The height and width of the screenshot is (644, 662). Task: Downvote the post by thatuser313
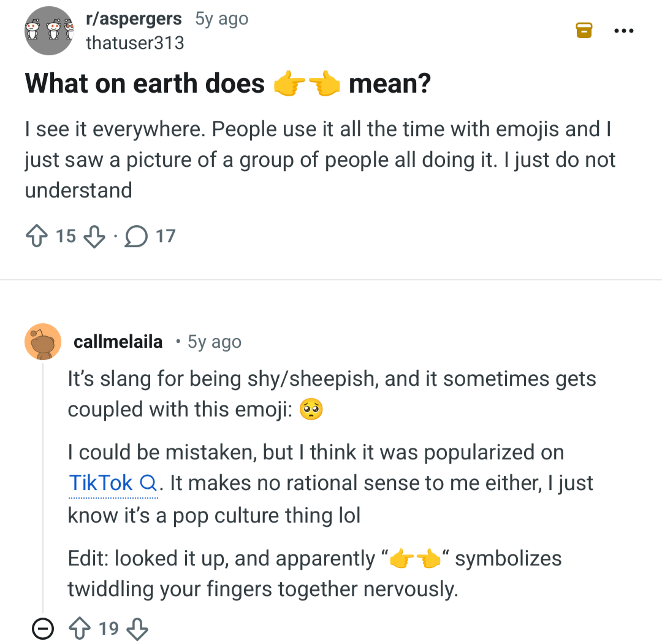(93, 236)
